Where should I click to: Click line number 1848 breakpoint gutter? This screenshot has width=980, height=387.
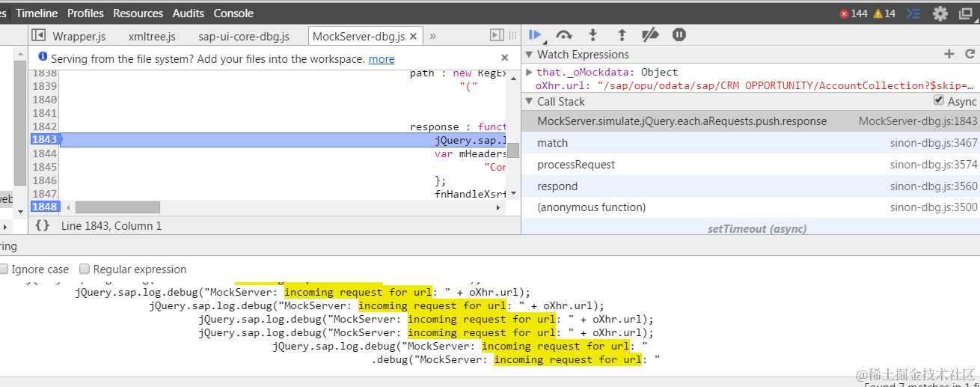[x=44, y=207]
